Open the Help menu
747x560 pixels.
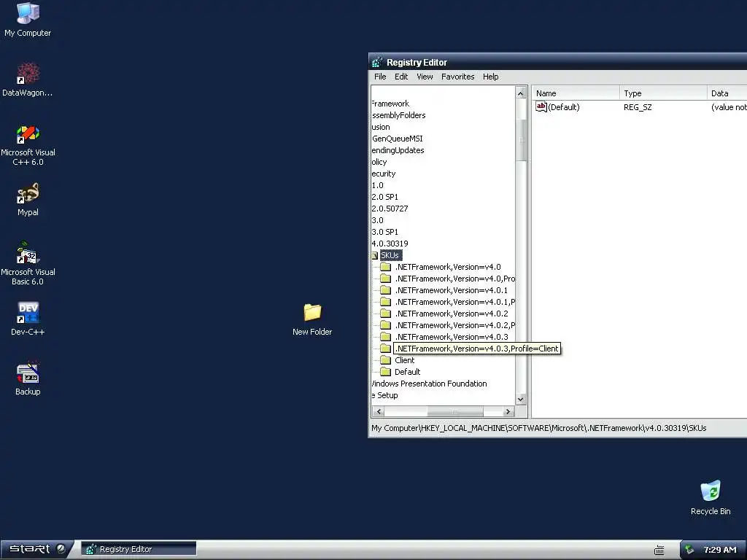click(490, 77)
